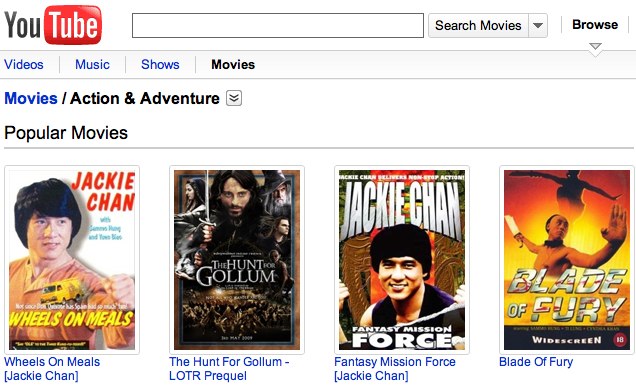Focus the YouTube search text field
The width and height of the screenshot is (636, 387).
278,26
